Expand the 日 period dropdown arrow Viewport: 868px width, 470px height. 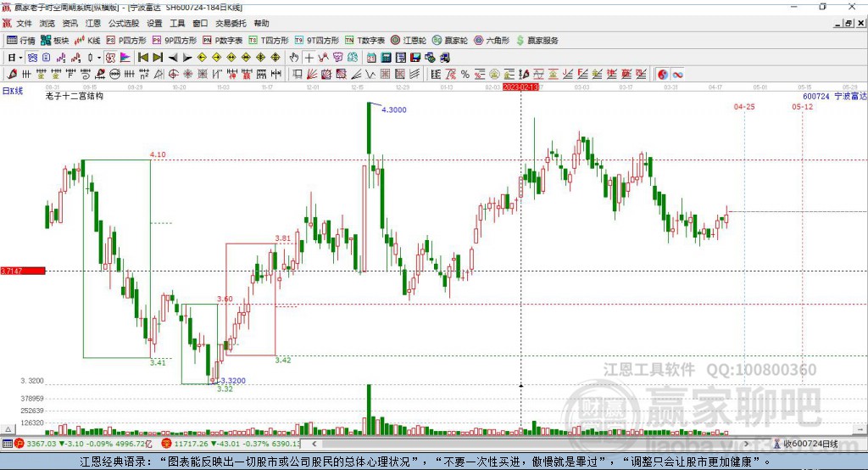pos(21,58)
